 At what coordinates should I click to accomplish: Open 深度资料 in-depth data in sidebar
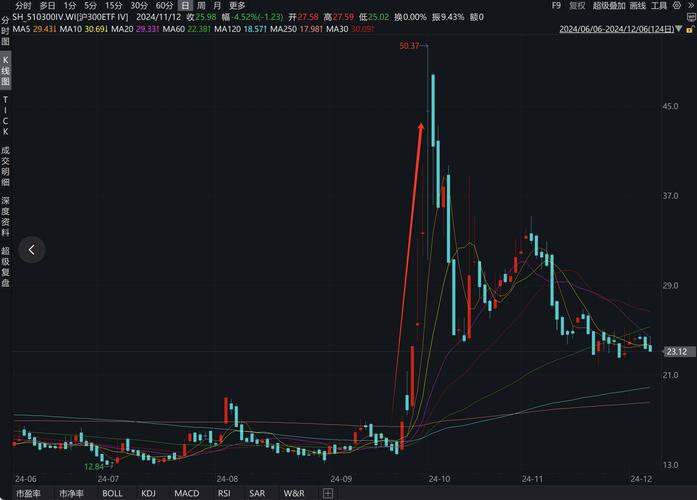click(x=5, y=216)
